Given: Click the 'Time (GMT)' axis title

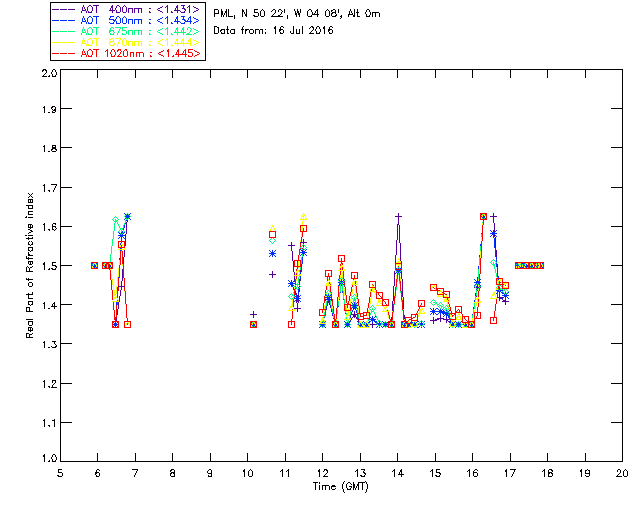Looking at the screenshot, I should pos(341,487).
